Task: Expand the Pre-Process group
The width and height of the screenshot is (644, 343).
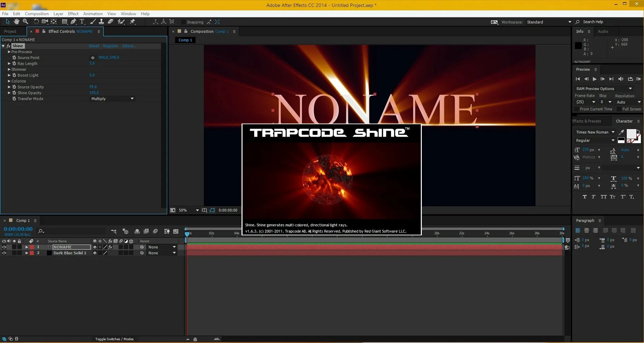Action: (x=9, y=52)
